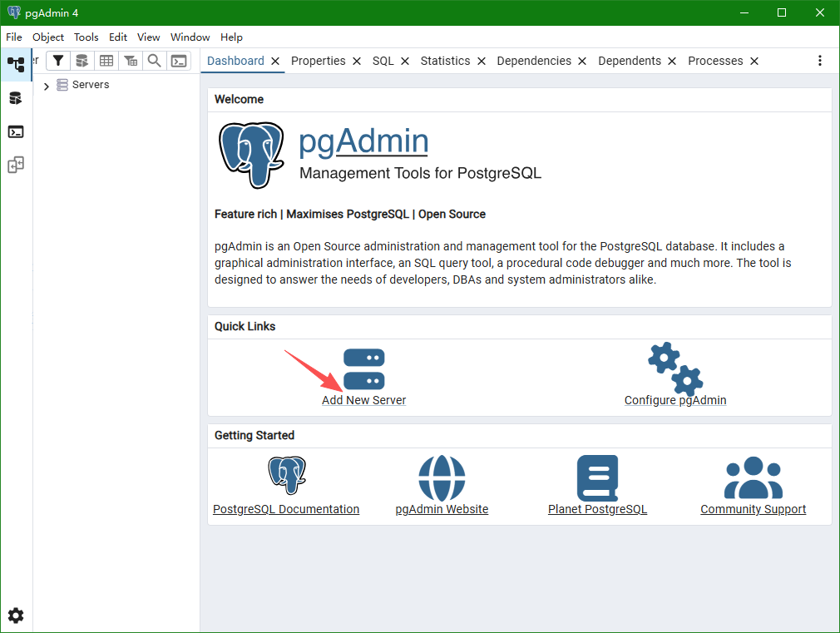Click the filtered rows table icon
The image size is (840, 633).
tap(131, 61)
